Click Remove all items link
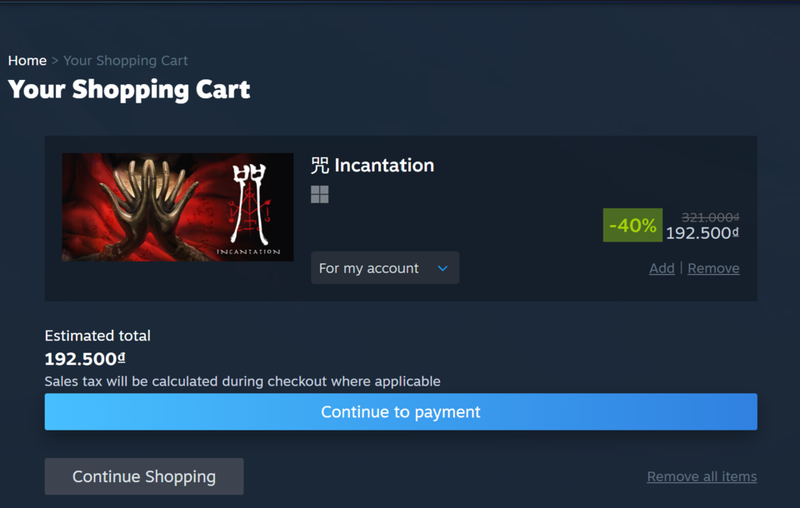This screenshot has height=508, width=800. (x=702, y=476)
